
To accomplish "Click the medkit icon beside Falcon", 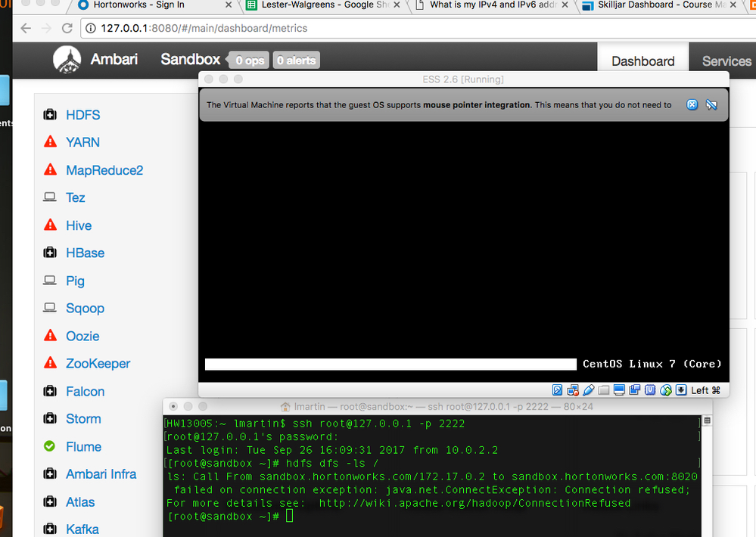I will point(50,391).
